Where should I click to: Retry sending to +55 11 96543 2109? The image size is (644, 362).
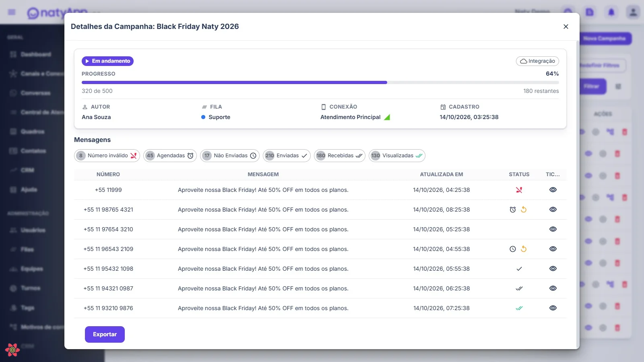coord(524,249)
